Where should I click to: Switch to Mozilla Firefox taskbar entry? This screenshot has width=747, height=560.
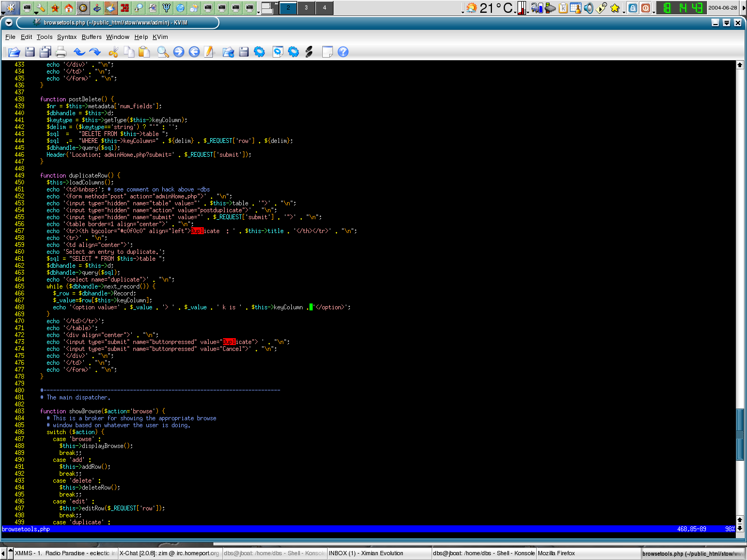coord(588,553)
